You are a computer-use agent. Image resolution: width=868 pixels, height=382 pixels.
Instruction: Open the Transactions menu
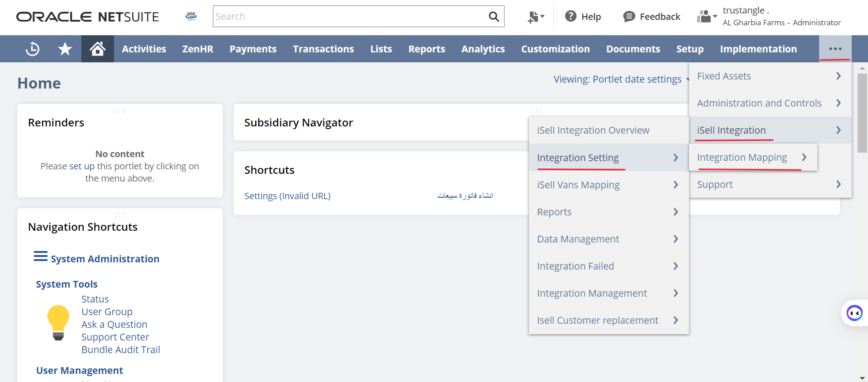tap(323, 49)
